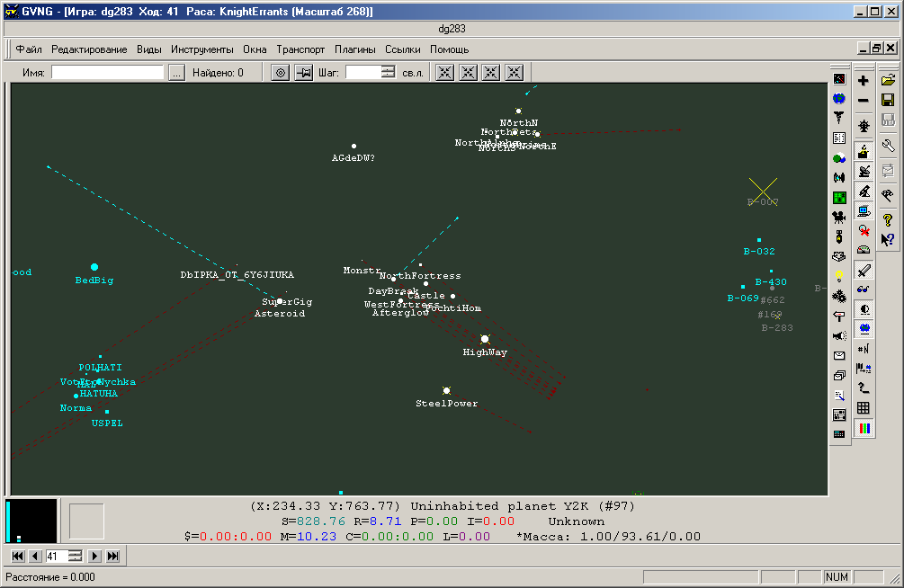The height and width of the screenshot is (588, 904).
Task: Open settings with the wrench icon
Action: coord(888,145)
